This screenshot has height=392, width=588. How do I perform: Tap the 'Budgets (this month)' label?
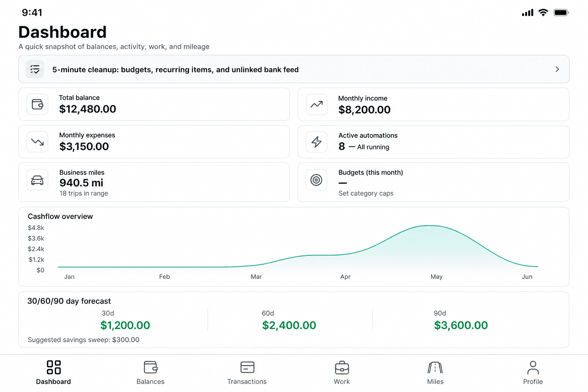tap(371, 173)
